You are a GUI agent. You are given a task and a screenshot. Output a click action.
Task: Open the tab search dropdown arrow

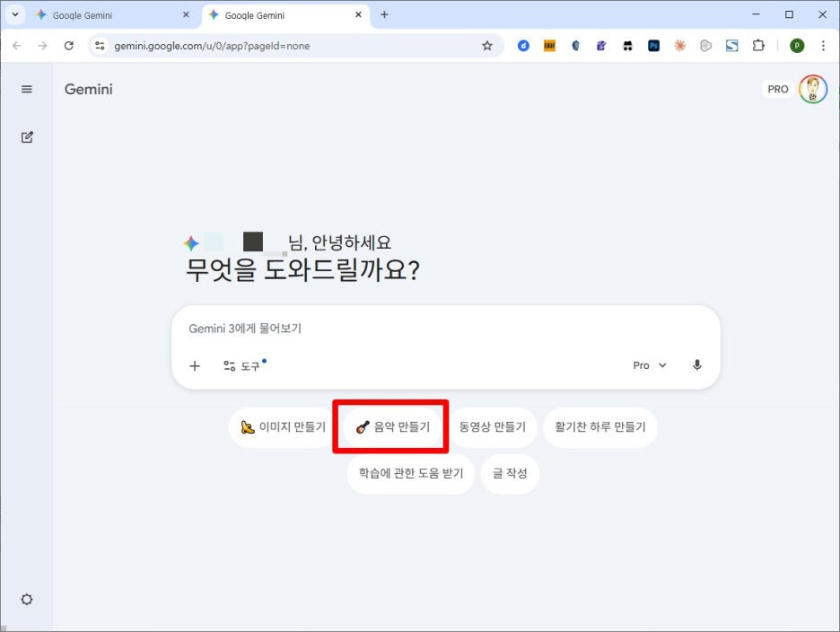(15, 14)
